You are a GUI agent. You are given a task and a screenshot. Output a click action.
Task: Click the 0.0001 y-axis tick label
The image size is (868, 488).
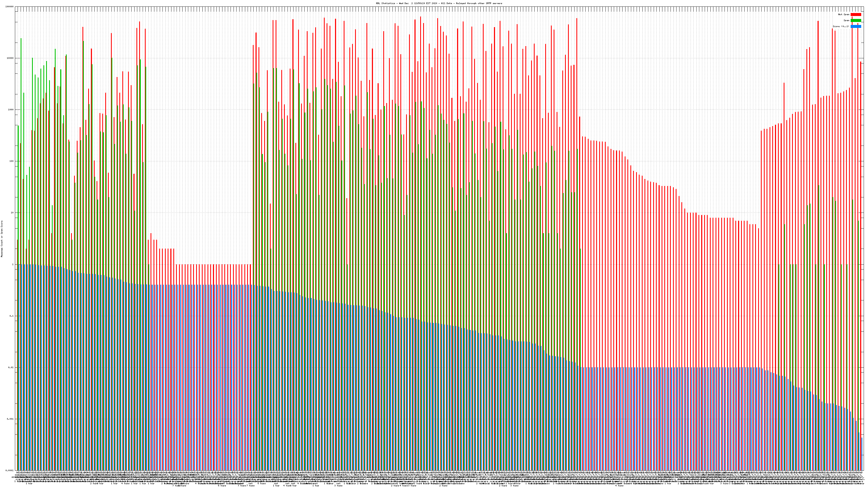click(10, 470)
